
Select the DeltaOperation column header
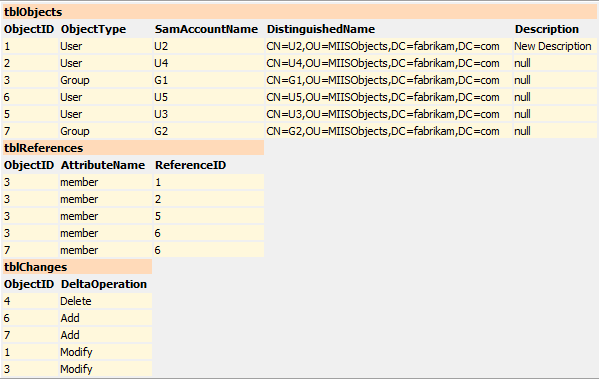pos(105,284)
